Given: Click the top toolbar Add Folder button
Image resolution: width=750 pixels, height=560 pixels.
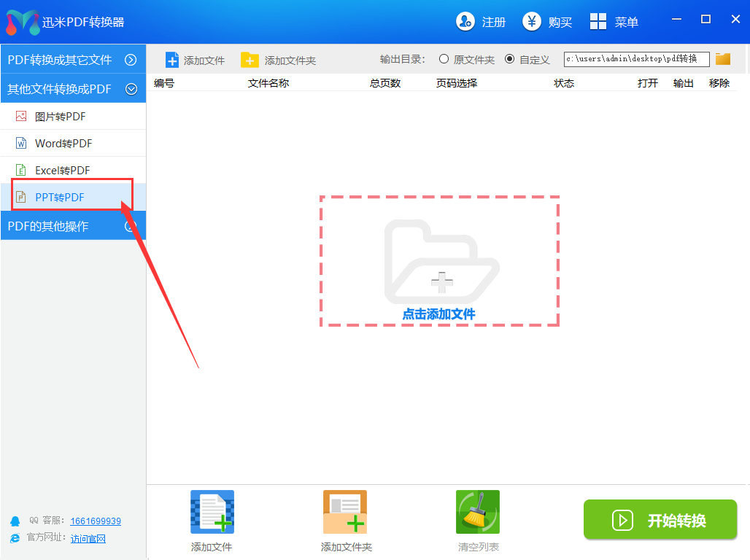Looking at the screenshot, I should click(x=279, y=60).
